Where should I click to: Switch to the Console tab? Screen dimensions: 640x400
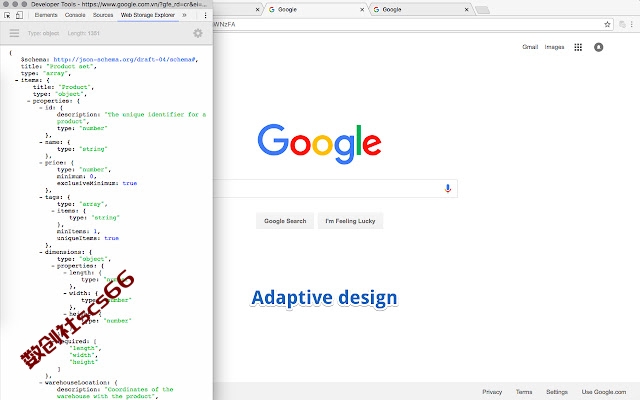75,15
